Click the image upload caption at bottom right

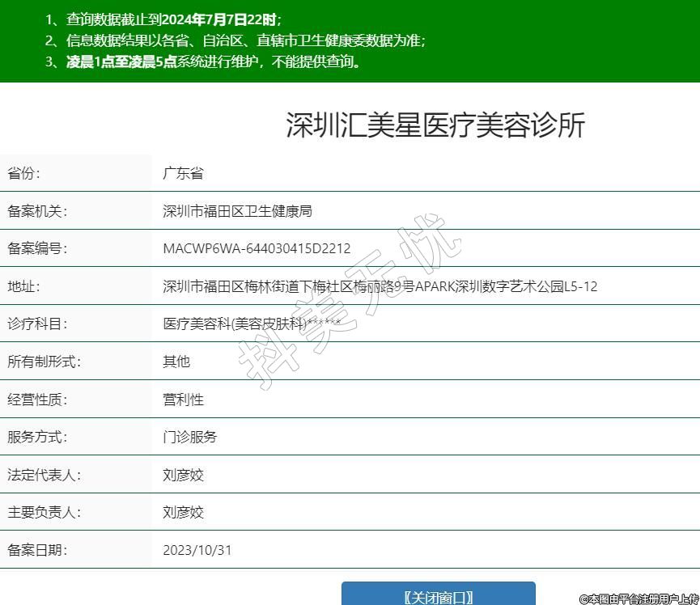tap(638, 599)
